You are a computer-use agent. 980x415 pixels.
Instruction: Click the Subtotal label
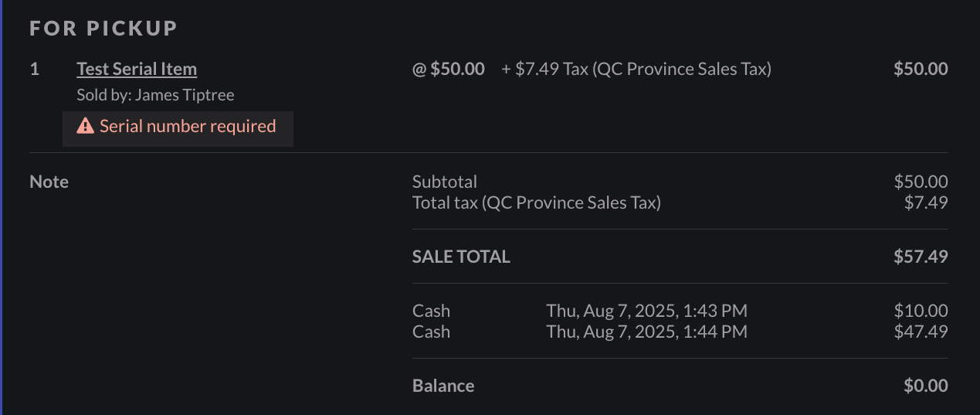pyautogui.click(x=445, y=182)
